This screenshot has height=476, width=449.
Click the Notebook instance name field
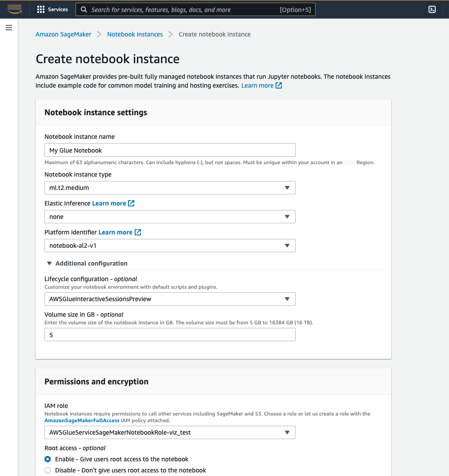tap(170, 150)
